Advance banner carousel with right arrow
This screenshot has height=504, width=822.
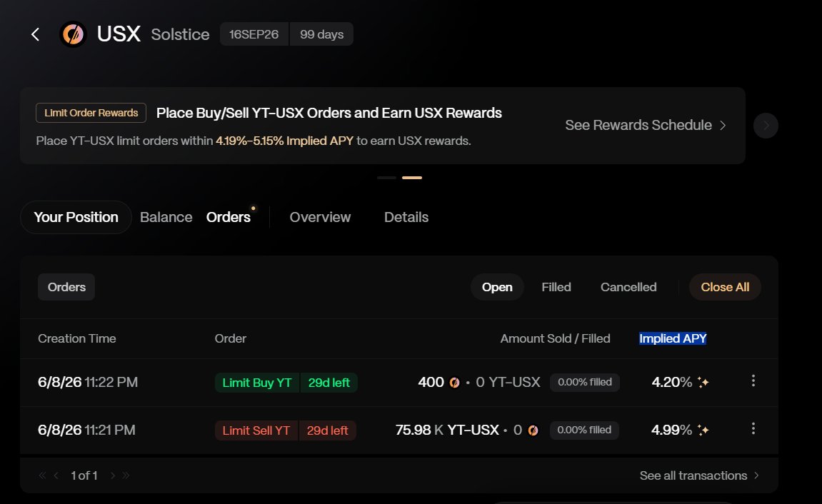[766, 125]
